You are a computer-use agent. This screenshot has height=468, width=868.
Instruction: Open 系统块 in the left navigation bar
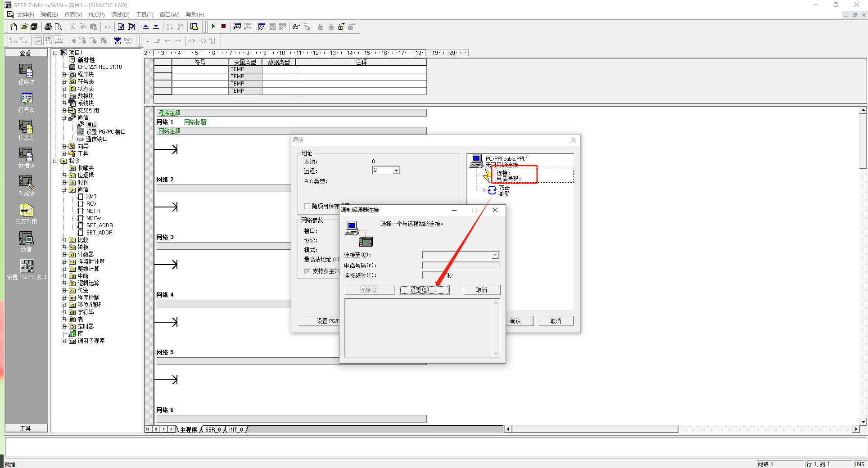coord(26,186)
